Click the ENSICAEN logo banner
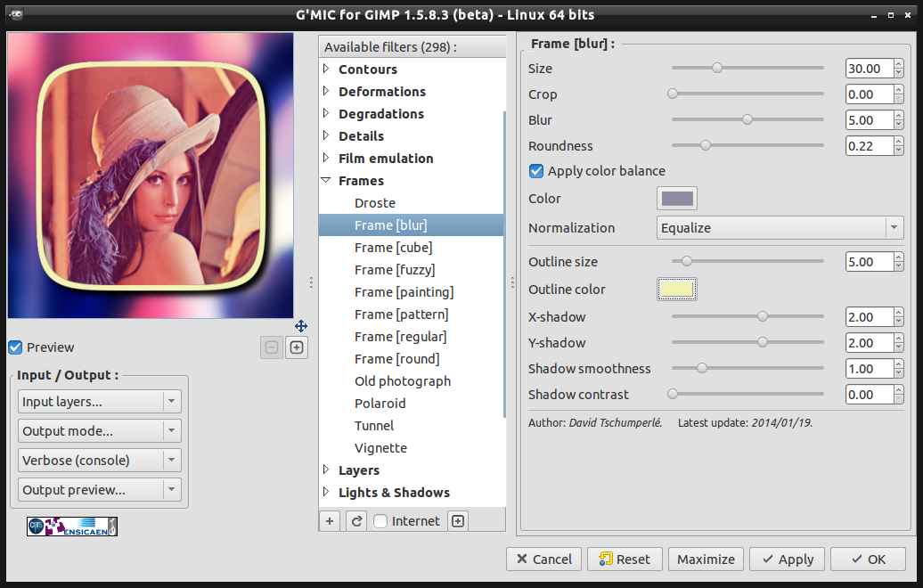Image resolution: width=923 pixels, height=588 pixels. [x=72, y=527]
